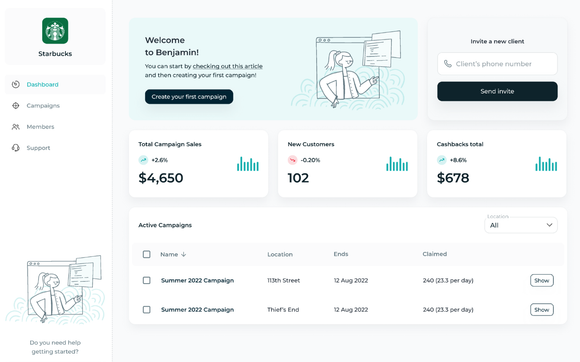
Task: Check the box for the Thief's End campaign
Action: tap(146, 309)
